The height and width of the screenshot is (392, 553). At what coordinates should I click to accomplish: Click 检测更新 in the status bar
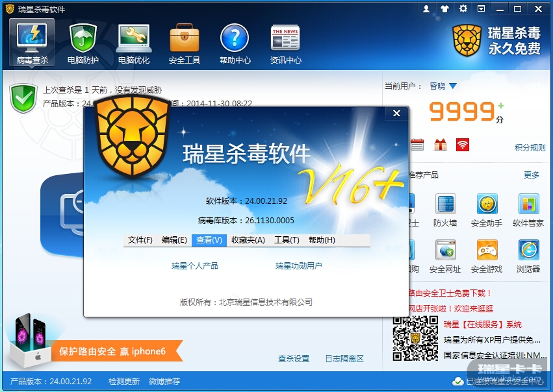click(123, 381)
